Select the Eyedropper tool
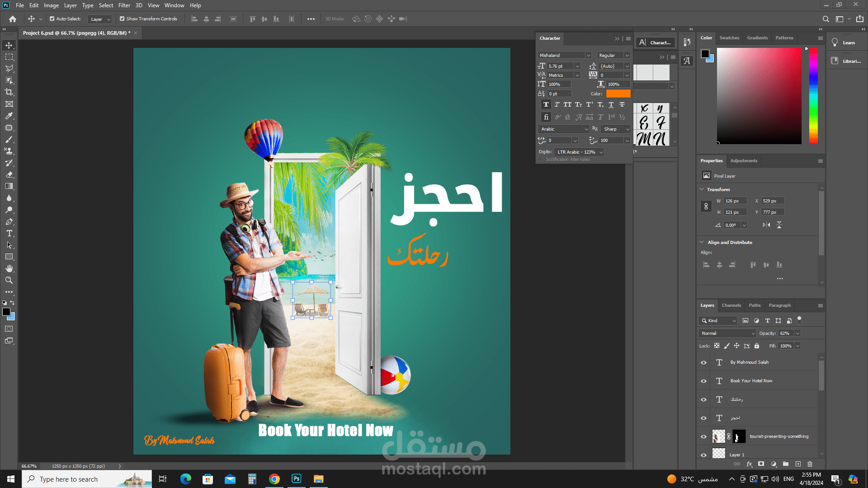The width and height of the screenshot is (868, 488). coord(9,116)
